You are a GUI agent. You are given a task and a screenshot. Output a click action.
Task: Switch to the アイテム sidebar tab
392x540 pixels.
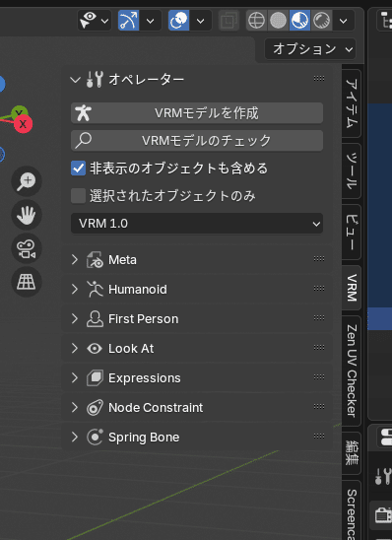tap(352, 103)
